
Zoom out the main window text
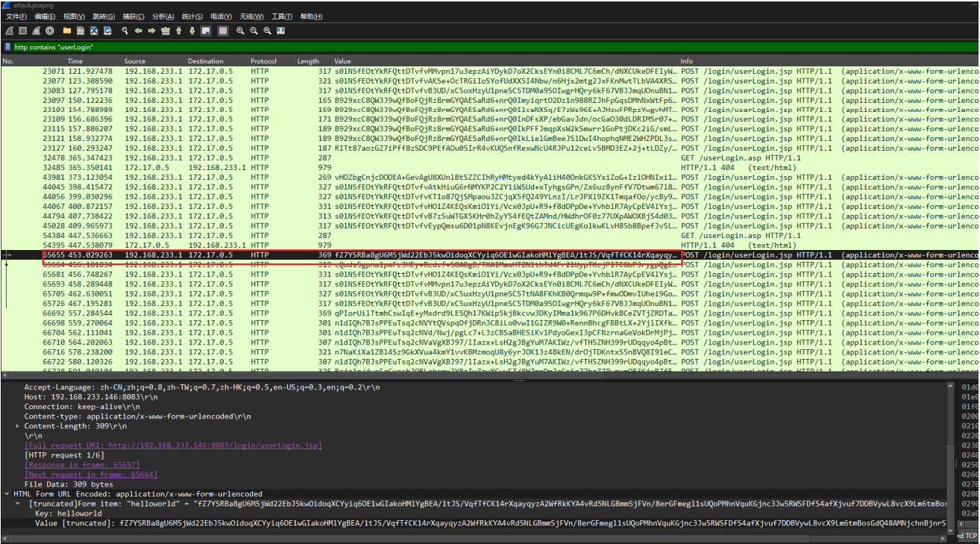click(x=254, y=31)
